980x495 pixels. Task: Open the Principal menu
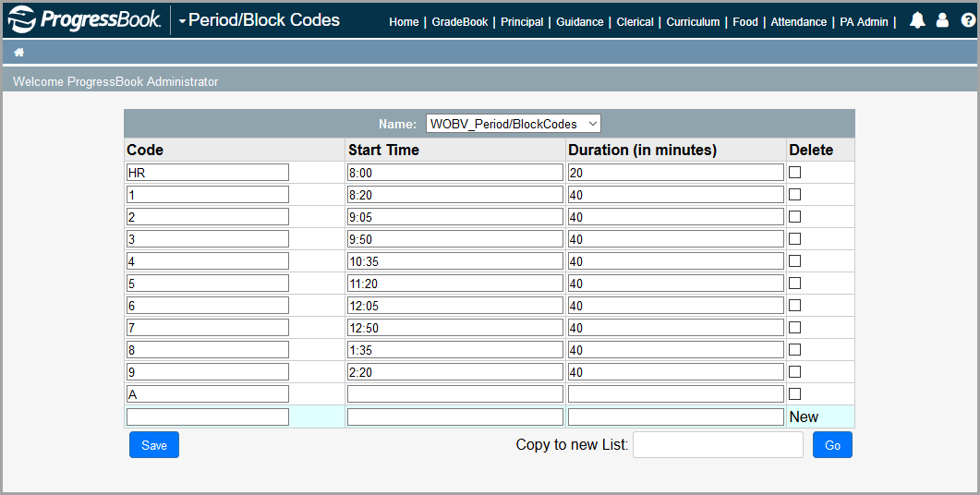click(522, 22)
